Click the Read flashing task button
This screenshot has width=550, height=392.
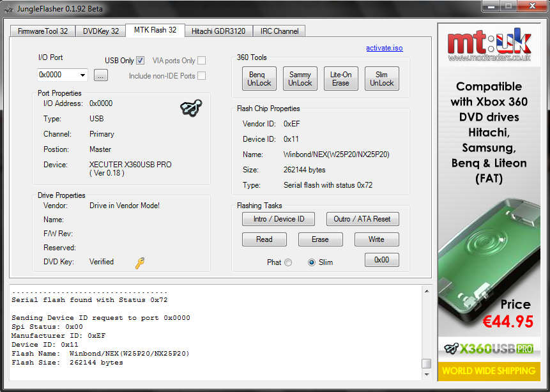pyautogui.click(x=264, y=239)
